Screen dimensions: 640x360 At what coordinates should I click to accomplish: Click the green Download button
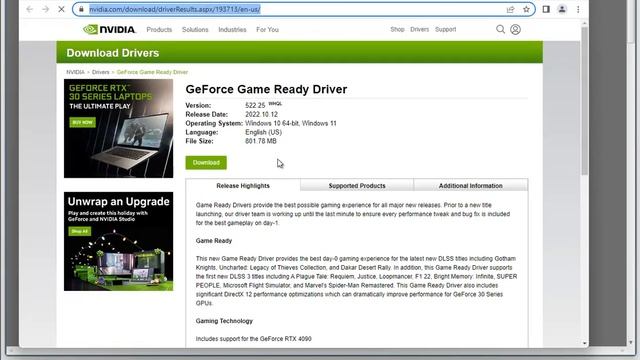point(206,162)
